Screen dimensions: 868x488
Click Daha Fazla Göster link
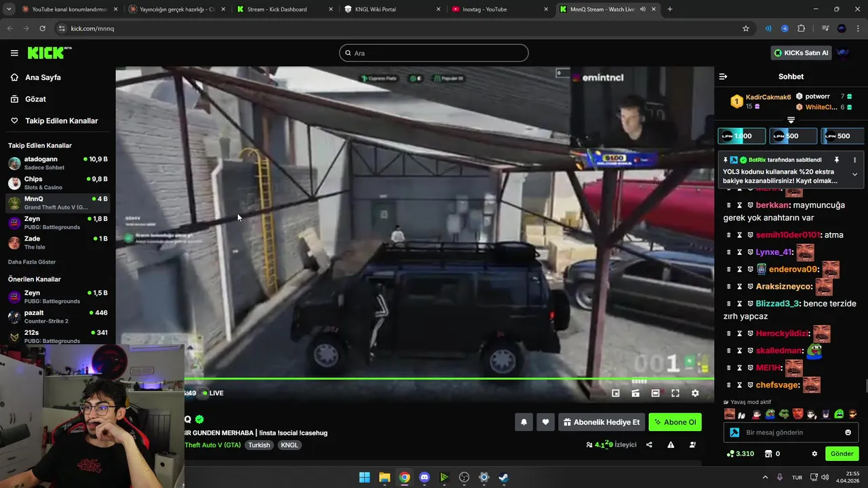32,262
